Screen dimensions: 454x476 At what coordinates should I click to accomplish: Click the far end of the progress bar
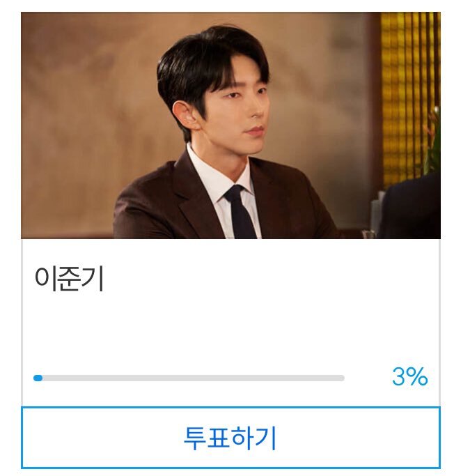(342, 378)
